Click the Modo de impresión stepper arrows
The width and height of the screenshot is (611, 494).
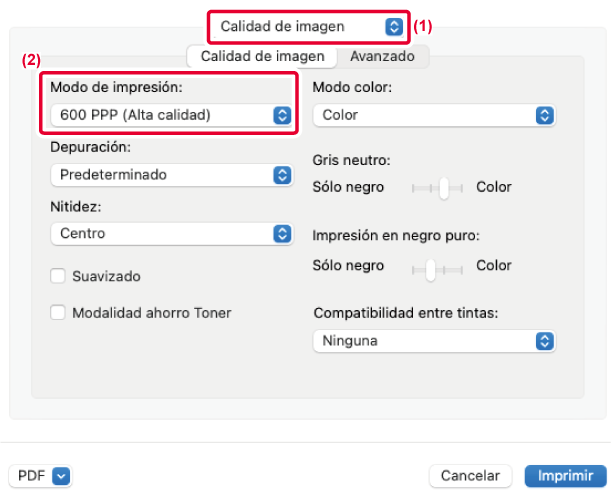point(281,115)
